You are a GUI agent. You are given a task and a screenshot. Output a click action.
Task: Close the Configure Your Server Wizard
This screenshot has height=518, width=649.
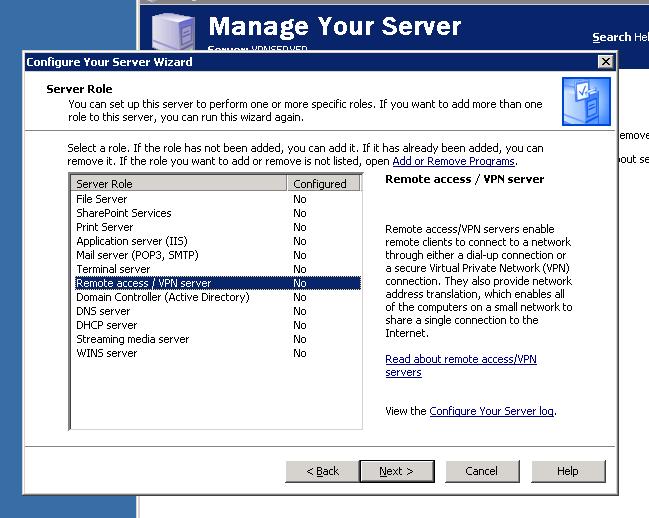[x=606, y=62]
